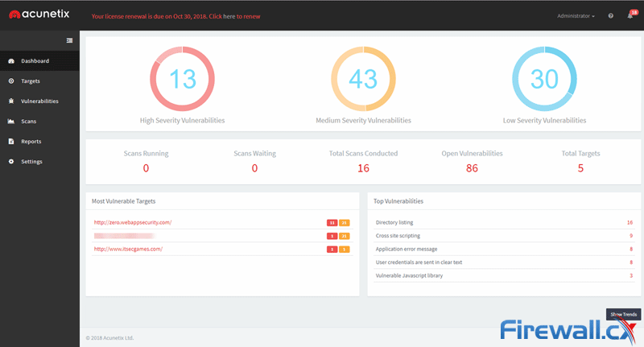Open zero.webappsecurity.com target link
This screenshot has width=644, height=347.
point(133,222)
